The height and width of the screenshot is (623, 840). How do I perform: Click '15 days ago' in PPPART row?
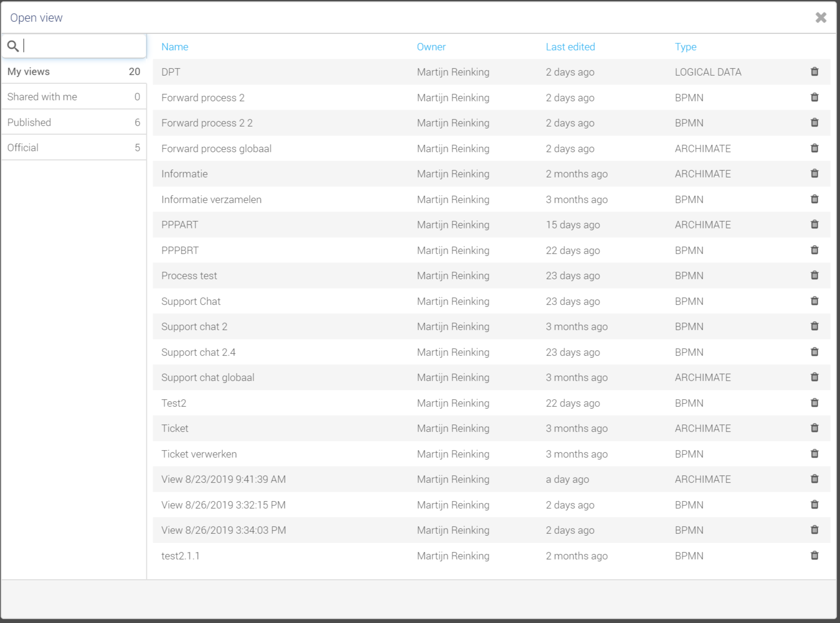[x=572, y=224]
